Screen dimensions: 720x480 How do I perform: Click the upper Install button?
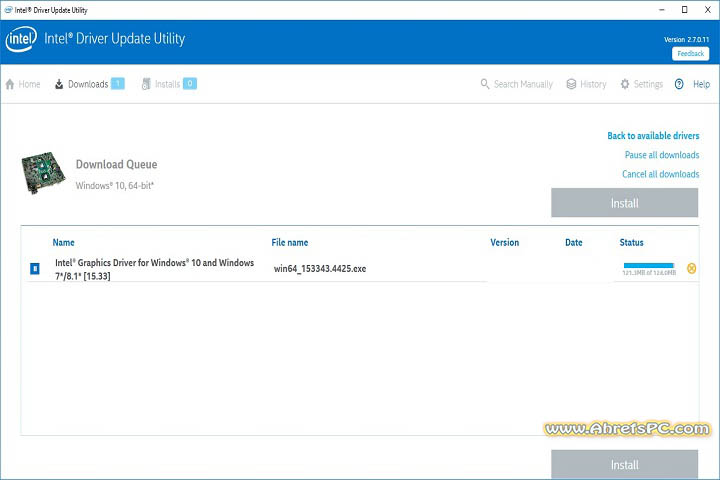[624, 203]
